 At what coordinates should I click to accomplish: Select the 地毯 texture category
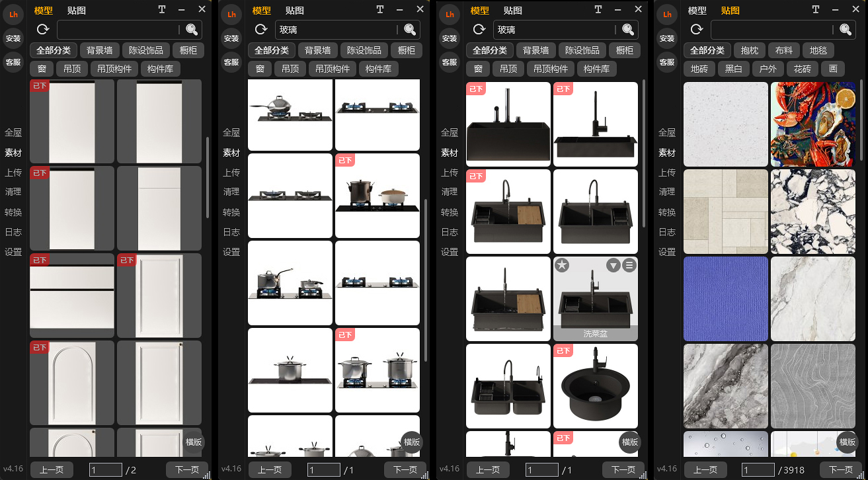pos(818,50)
